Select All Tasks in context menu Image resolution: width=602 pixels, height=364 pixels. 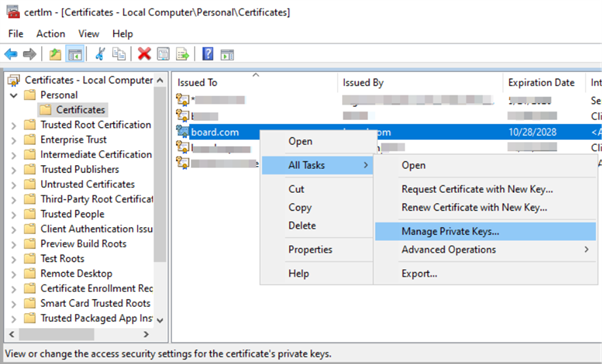tap(317, 165)
